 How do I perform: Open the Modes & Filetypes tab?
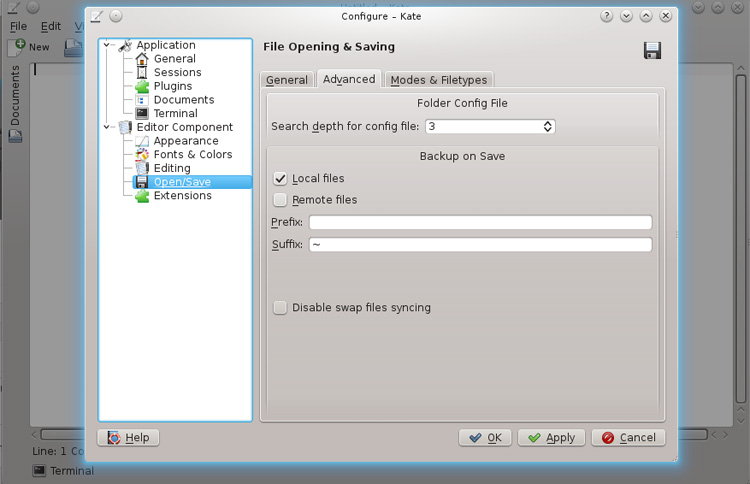tap(439, 80)
